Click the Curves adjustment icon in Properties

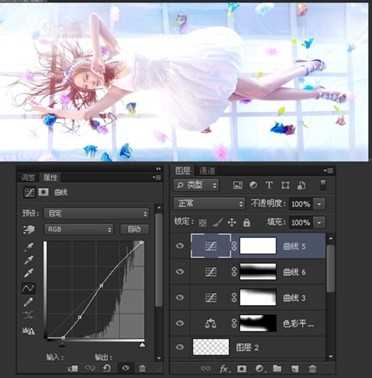click(30, 192)
